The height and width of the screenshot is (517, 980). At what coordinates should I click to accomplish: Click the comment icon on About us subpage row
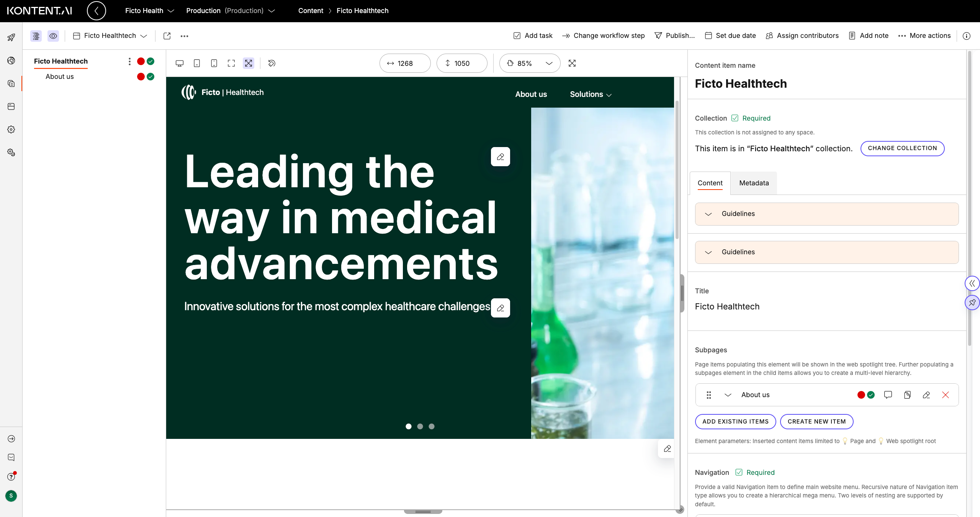[888, 395]
